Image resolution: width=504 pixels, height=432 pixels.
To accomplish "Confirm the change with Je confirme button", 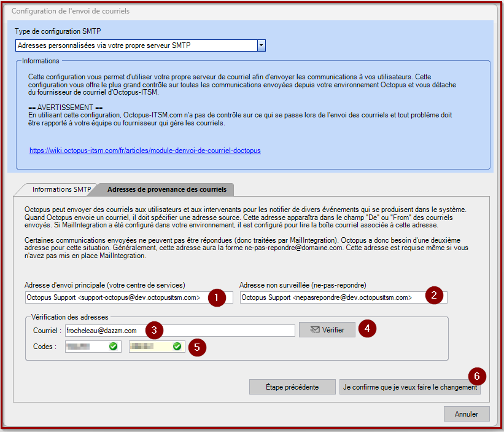I will click(x=410, y=387).
